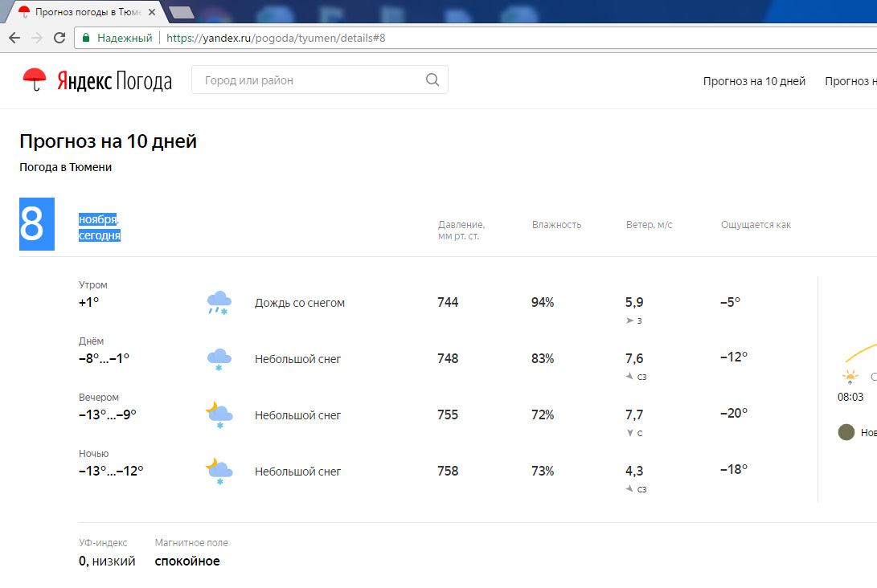877x588 pixels.
Task: Click the moon snow icon for Ночью
Action: tap(219, 472)
